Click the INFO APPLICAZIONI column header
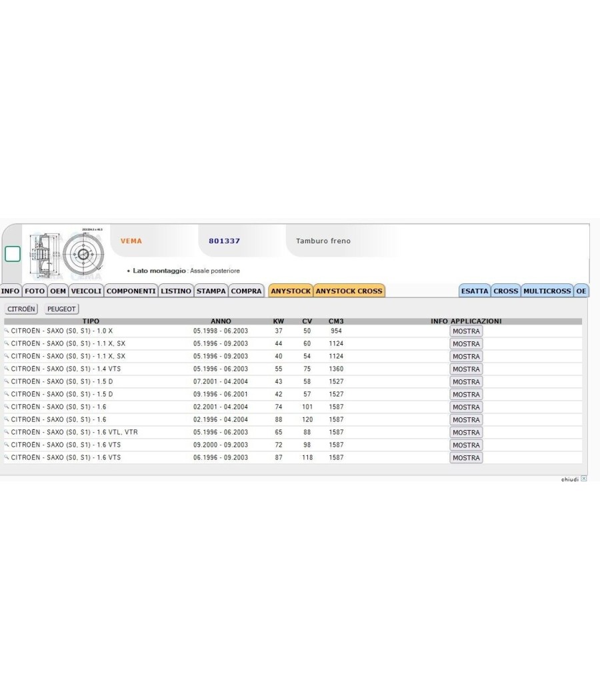600x700 pixels. (x=466, y=321)
